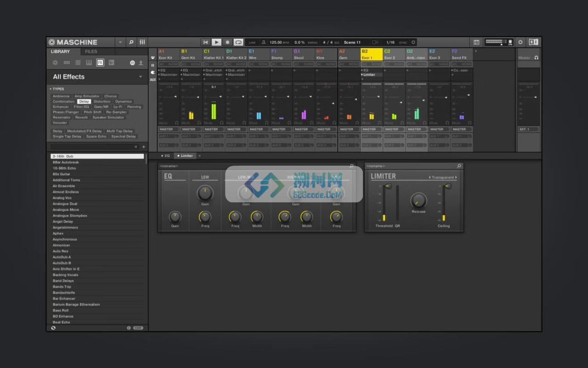Switch to the EQ plug-in tab
Viewport: 588px width, 368px height.
coord(165,156)
